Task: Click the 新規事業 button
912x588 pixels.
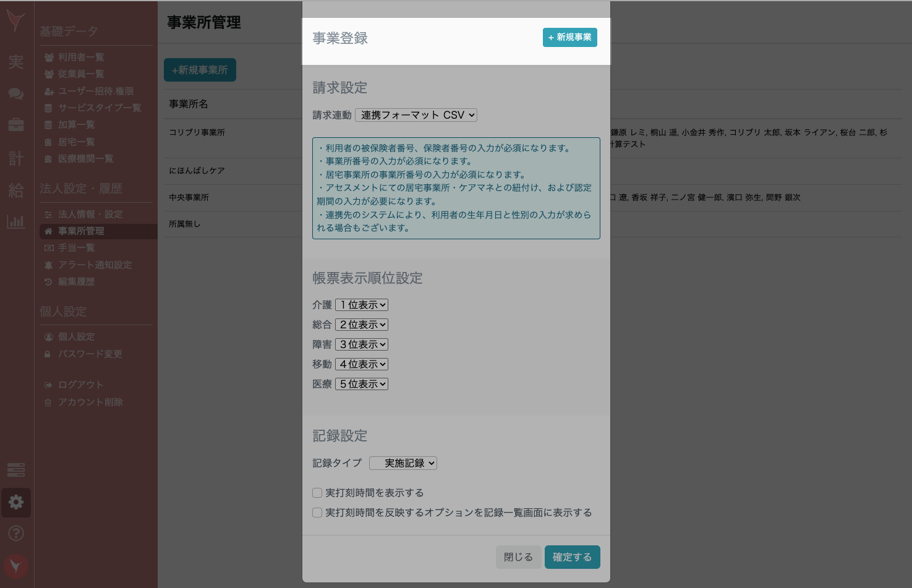Action: click(569, 37)
